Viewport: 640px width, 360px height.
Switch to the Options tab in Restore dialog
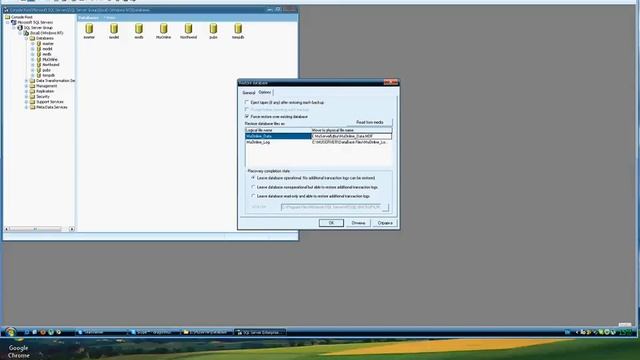[x=264, y=92]
